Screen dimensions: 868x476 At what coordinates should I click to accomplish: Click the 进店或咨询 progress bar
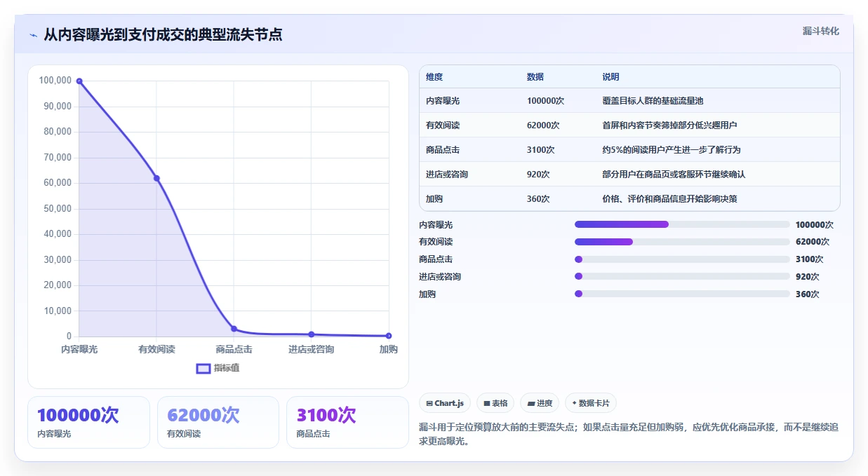click(x=682, y=276)
